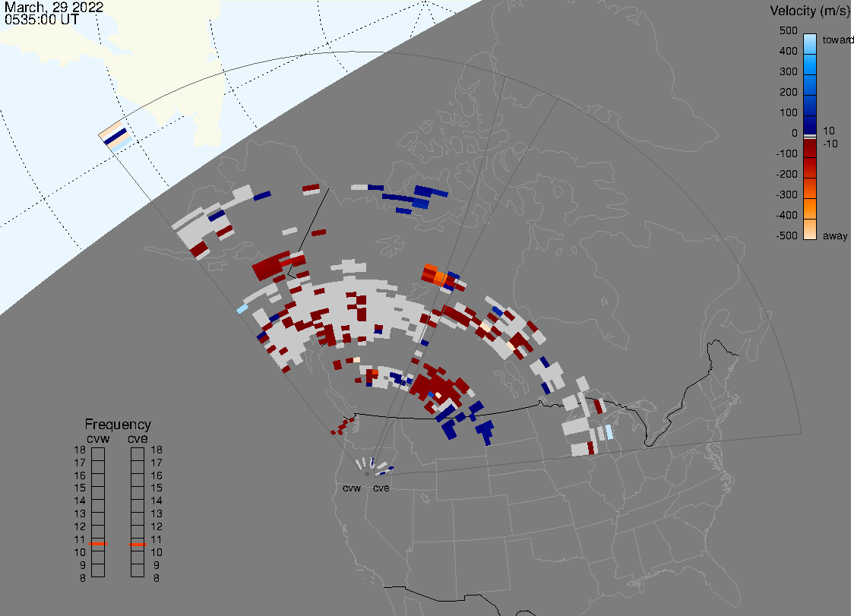Click the cvw radar station label on map
Screen dimensions: 854x616
(x=352, y=488)
